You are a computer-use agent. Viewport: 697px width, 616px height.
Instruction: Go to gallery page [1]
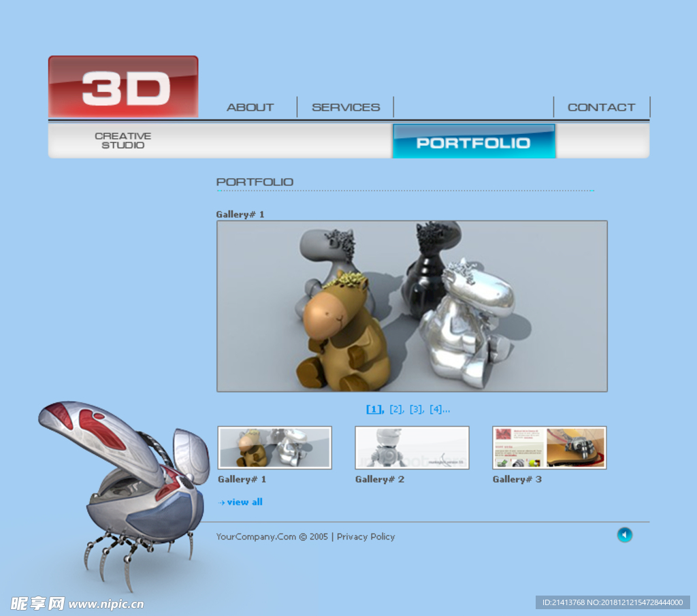pyautogui.click(x=375, y=409)
